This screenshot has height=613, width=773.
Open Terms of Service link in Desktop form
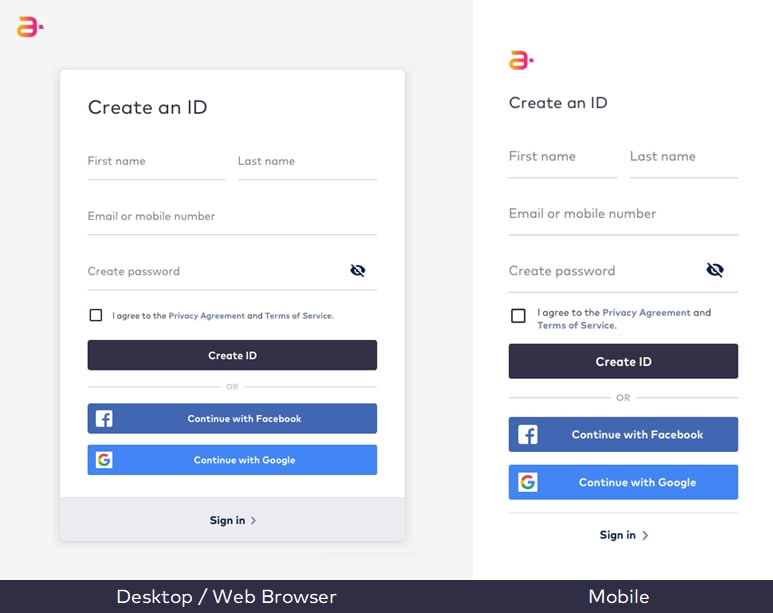tap(299, 316)
